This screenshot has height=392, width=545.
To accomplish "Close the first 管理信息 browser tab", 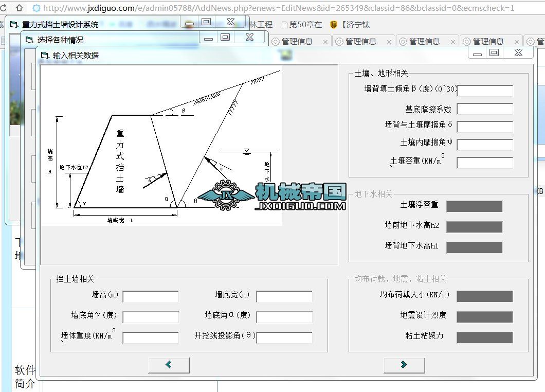I will click(325, 42).
